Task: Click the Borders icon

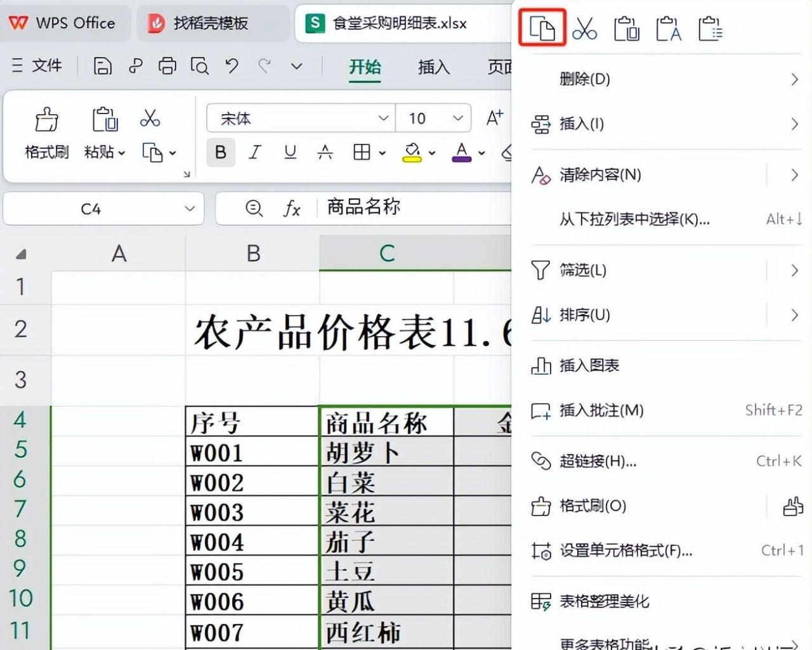Action: pos(362,152)
